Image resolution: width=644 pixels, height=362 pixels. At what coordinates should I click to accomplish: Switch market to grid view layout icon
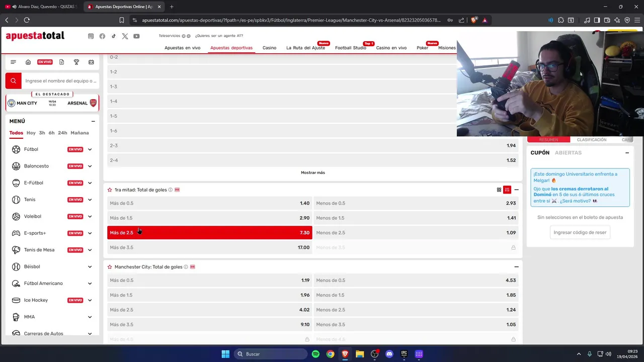click(499, 190)
